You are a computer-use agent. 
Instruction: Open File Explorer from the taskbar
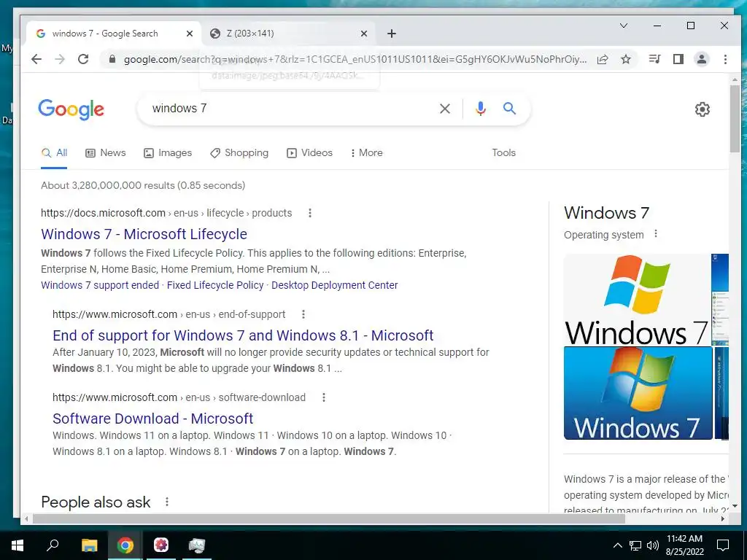(89, 545)
